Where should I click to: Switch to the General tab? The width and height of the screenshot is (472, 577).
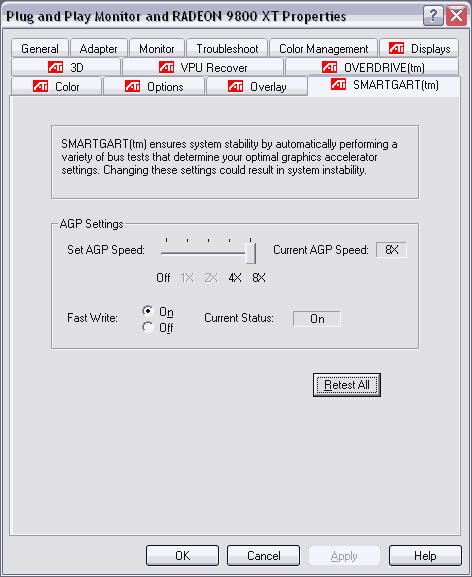(x=40, y=48)
